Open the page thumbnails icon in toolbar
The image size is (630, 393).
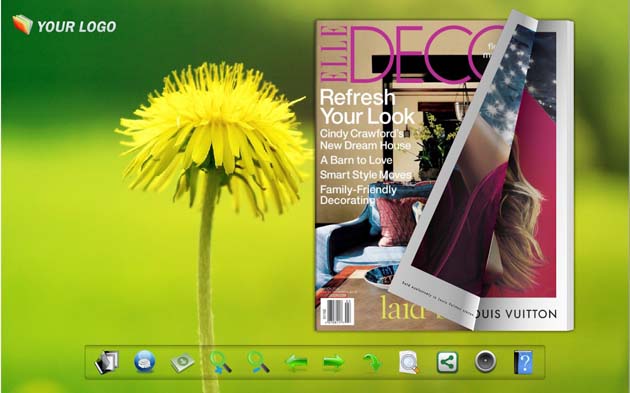click(x=106, y=362)
